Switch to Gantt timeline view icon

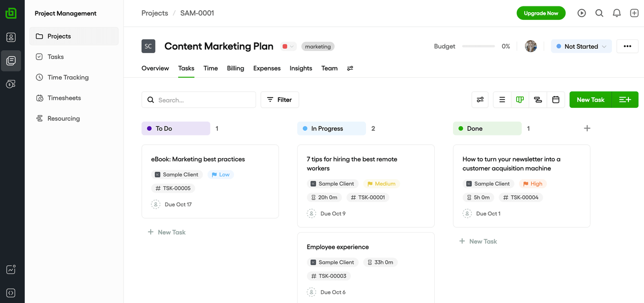(x=538, y=100)
